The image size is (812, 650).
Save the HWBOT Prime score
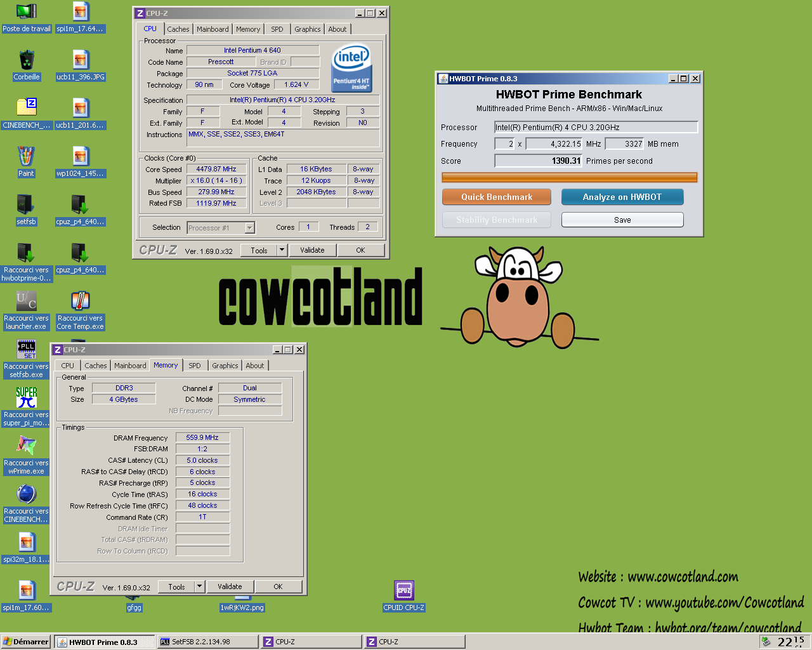tap(622, 220)
